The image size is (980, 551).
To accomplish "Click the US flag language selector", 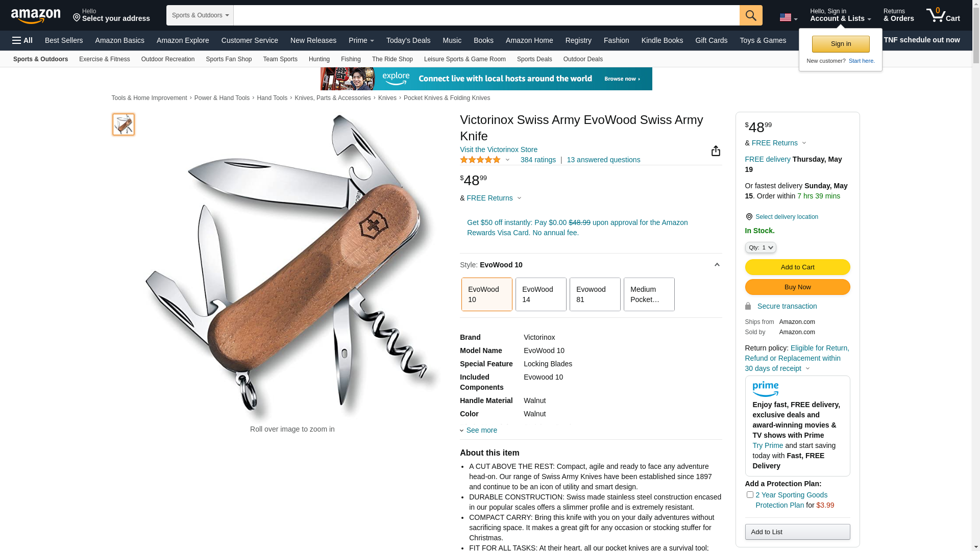I will [x=788, y=17].
